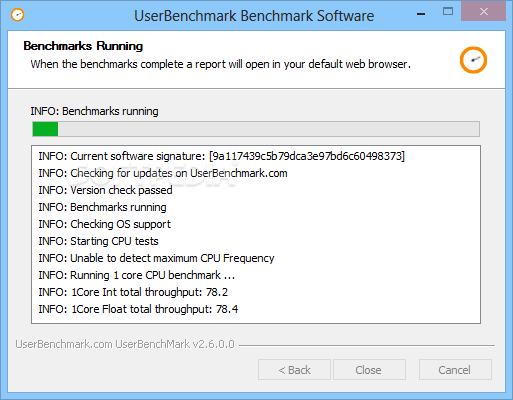This screenshot has height=400, width=513.
Task: Click the UserBenchmark clock icon in title bar
Action: [x=17, y=15]
